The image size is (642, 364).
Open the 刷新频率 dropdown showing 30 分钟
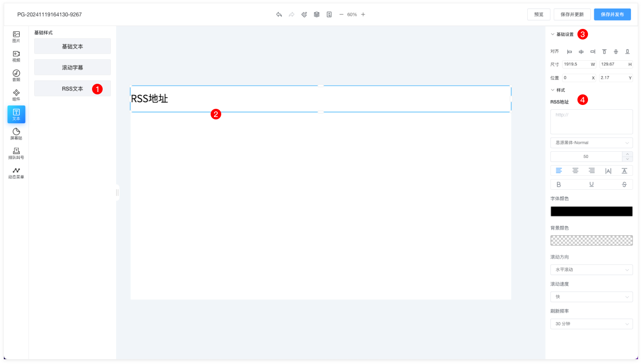point(591,324)
